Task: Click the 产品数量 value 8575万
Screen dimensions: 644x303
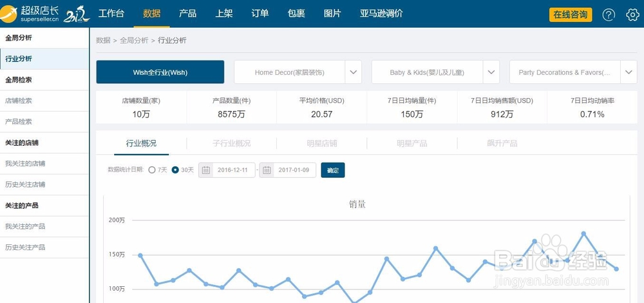Action: [x=231, y=114]
